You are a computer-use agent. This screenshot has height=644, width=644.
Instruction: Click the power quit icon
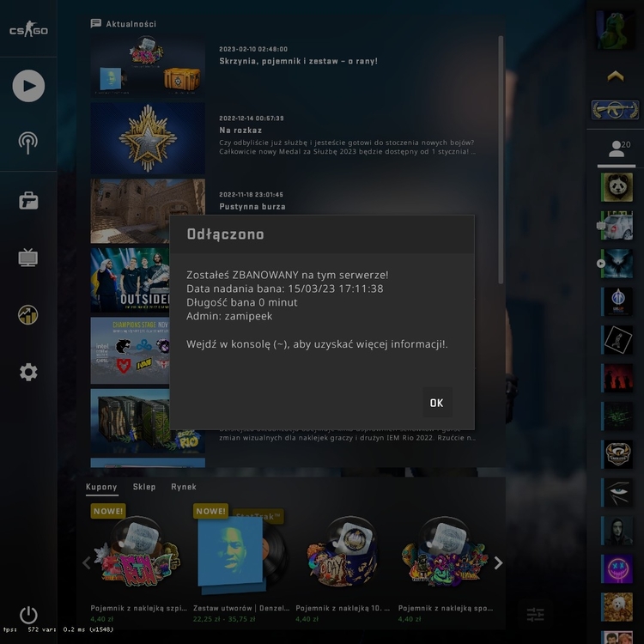(x=28, y=615)
